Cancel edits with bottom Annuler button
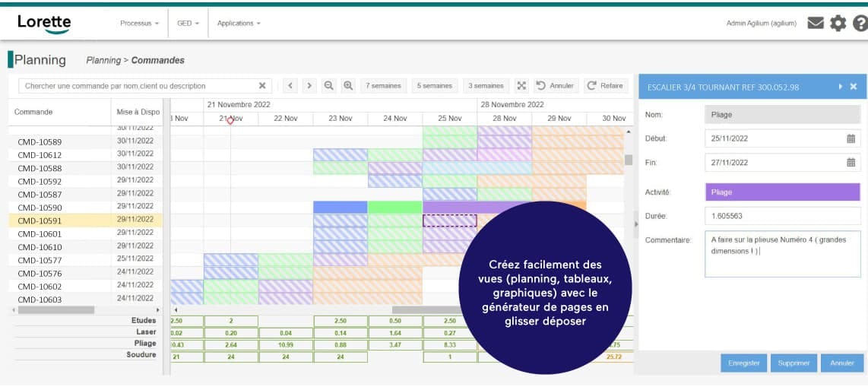868x387 pixels. pos(842,363)
